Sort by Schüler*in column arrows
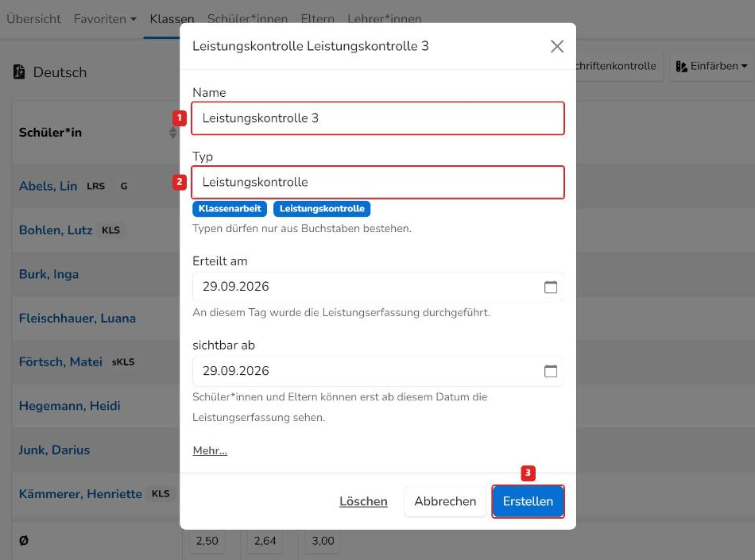755x560 pixels. 173,133
